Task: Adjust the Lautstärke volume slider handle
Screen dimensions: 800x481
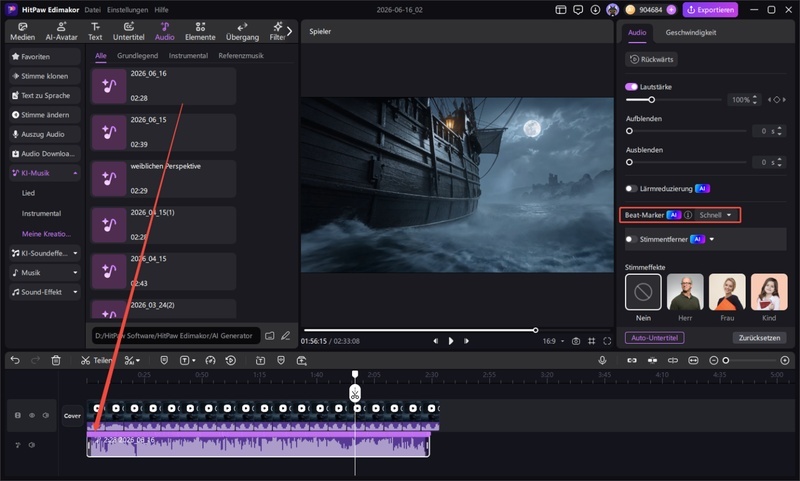Action: [652, 99]
